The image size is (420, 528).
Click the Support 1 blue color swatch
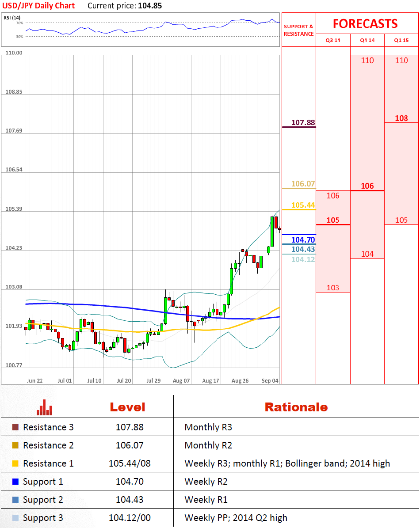coord(15,482)
